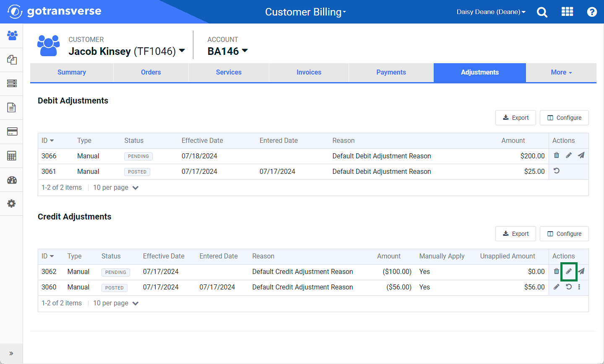
Task: Switch to the Orders tab
Action: pos(151,72)
